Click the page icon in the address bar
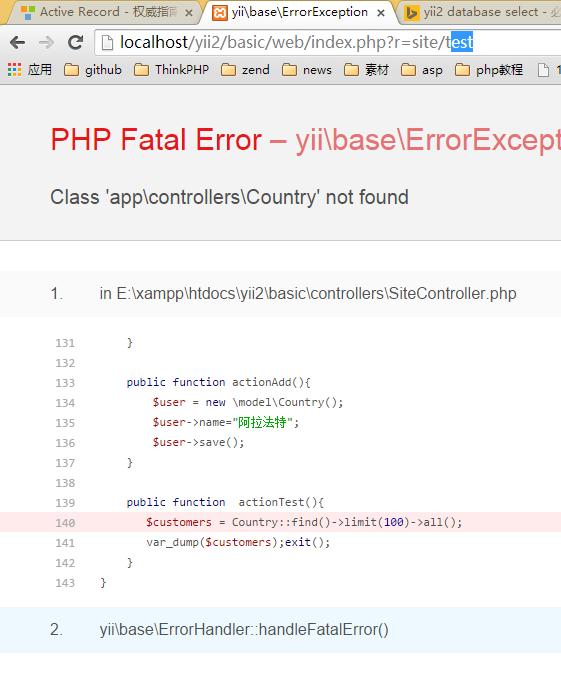 (107, 43)
